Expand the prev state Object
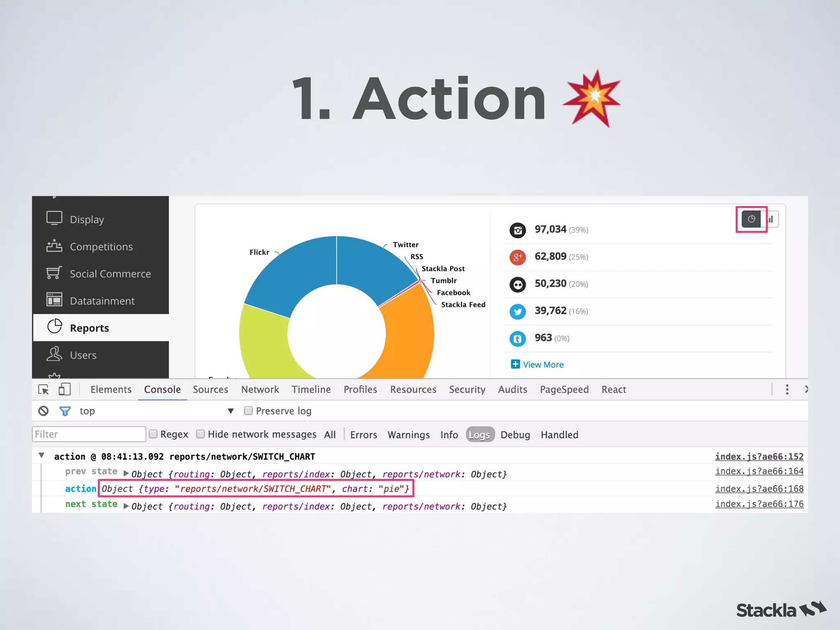The image size is (840, 630). (x=126, y=474)
